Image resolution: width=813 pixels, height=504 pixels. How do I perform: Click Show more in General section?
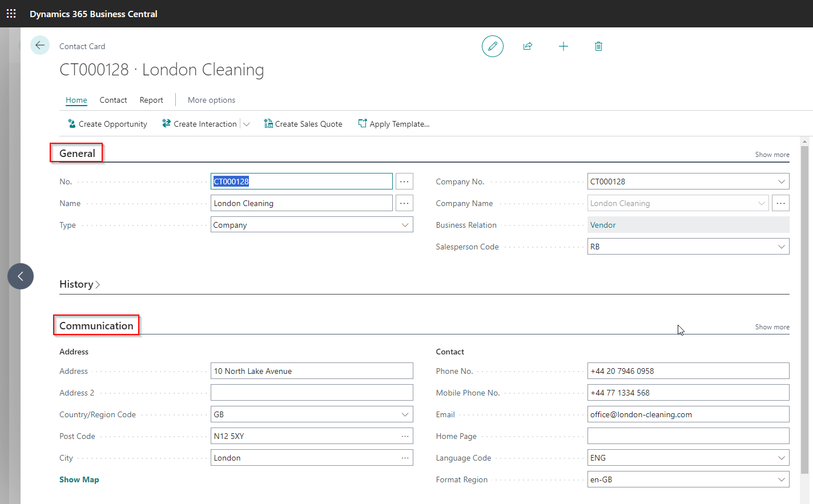tap(772, 155)
